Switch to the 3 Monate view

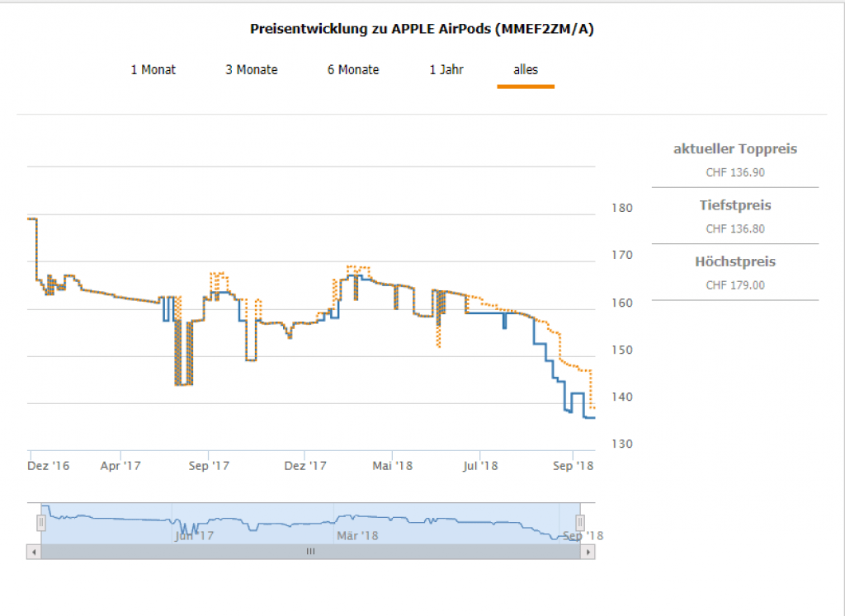[x=252, y=70]
